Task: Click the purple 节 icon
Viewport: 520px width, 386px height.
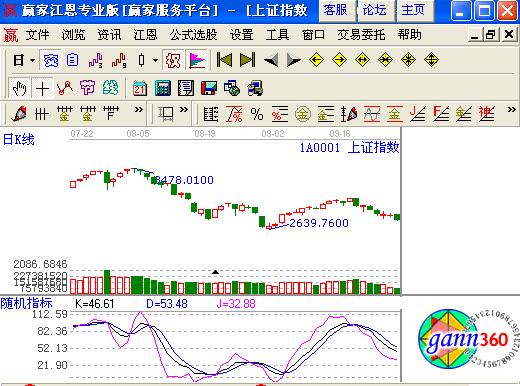Action: click(87, 88)
